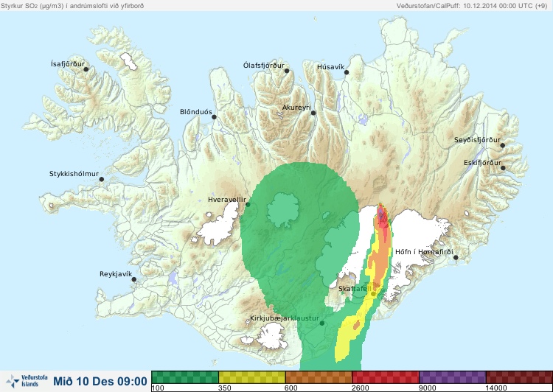Screen dimensions: 553x392
Task: Click the Skaftafell station dot
Action: tap(373, 294)
